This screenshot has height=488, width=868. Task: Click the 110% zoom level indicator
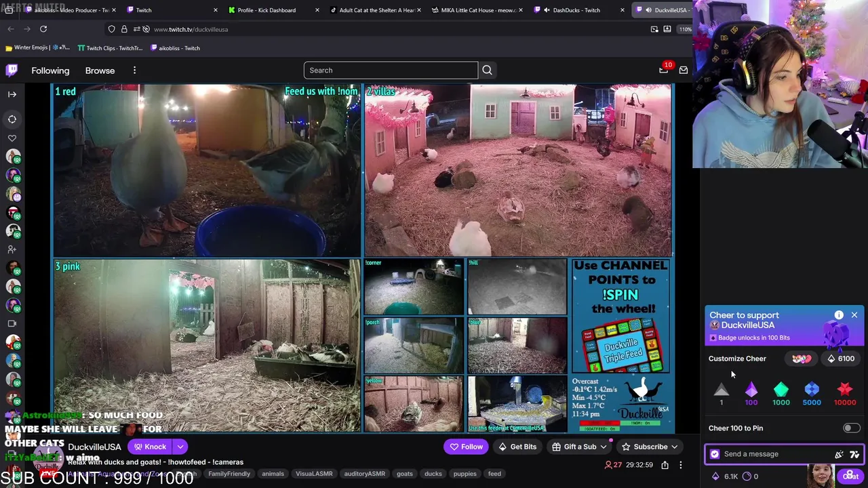[685, 29]
